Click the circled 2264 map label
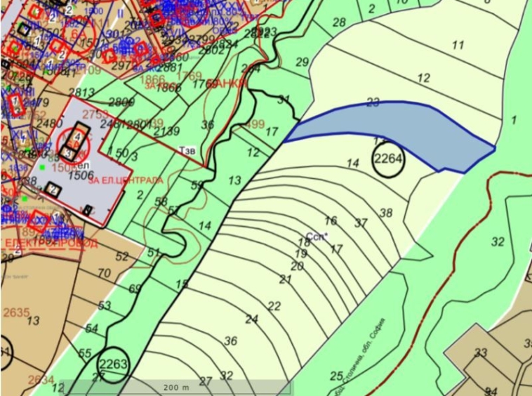The height and width of the screenshot is (396, 532). click(388, 159)
